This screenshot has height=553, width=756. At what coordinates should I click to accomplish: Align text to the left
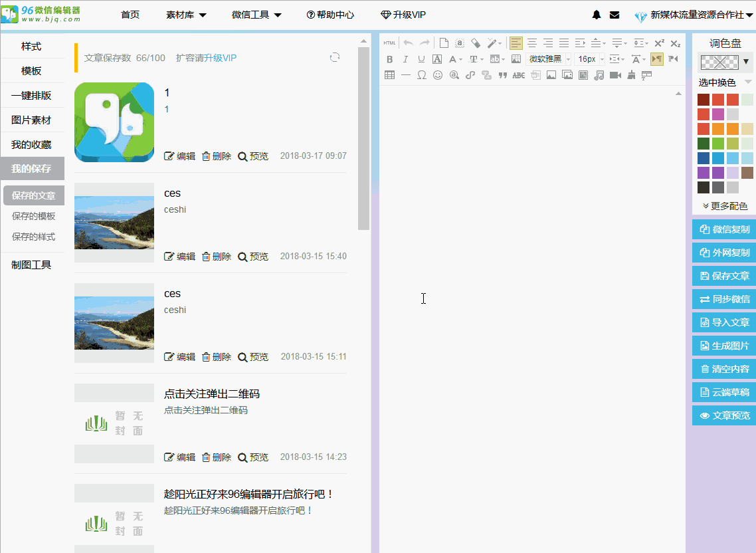(x=516, y=43)
